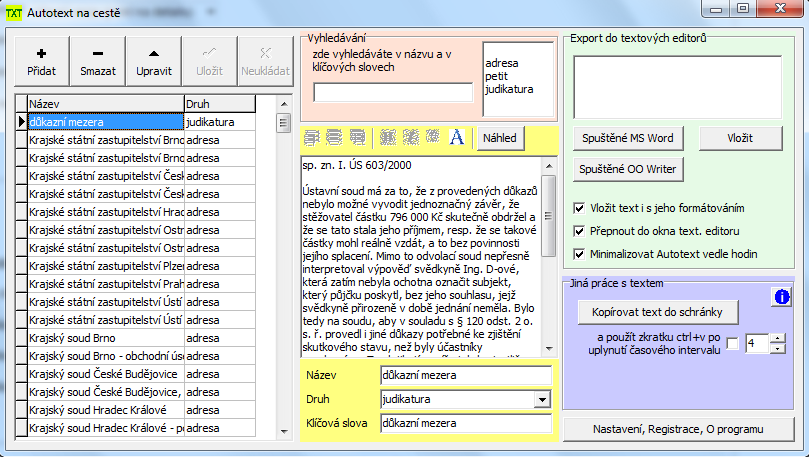Toggle 'Vložit text i s jeho formátováním' checkbox
This screenshot has width=809, height=457.
pyautogui.click(x=581, y=208)
